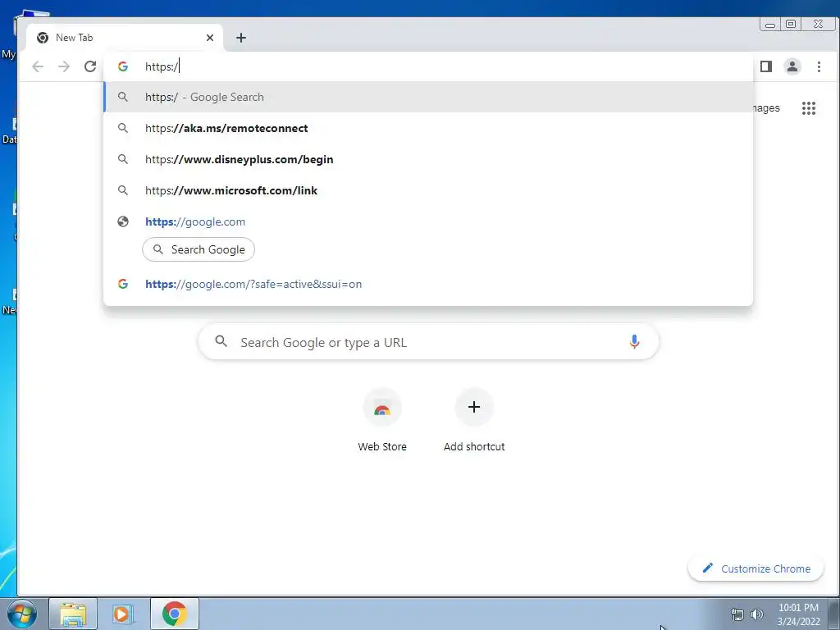Viewport: 840px width, 630px height.
Task: Click the forward navigation arrow
Action: click(64, 66)
